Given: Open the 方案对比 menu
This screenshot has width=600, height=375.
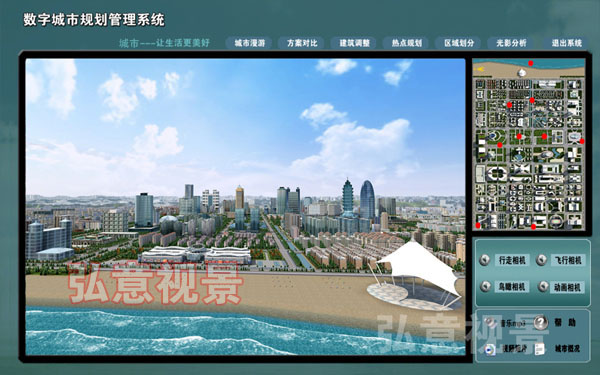Looking at the screenshot, I should click(302, 43).
